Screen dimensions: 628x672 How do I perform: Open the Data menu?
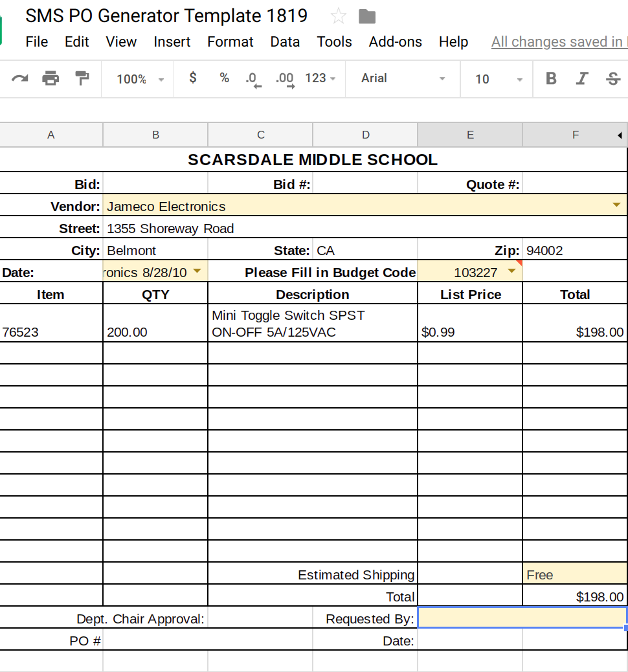pos(285,42)
